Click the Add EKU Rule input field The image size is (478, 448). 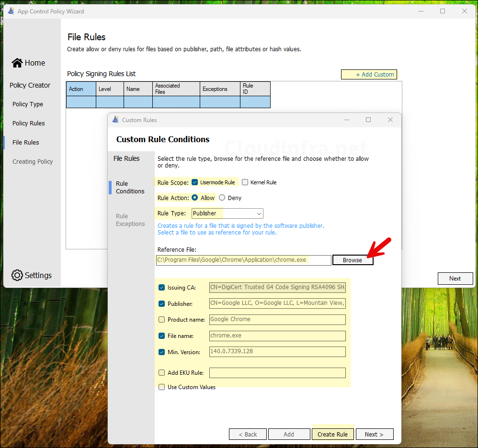(x=277, y=373)
